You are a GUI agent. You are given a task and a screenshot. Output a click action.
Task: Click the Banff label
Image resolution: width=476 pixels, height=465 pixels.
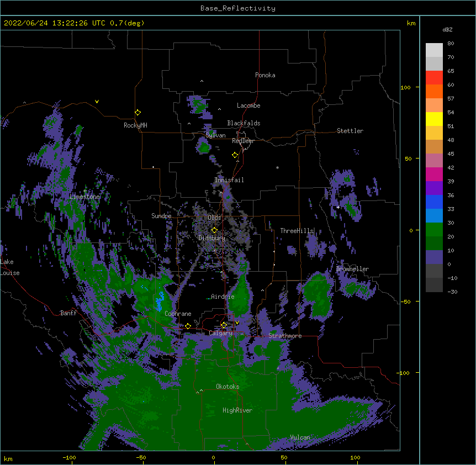click(x=68, y=313)
